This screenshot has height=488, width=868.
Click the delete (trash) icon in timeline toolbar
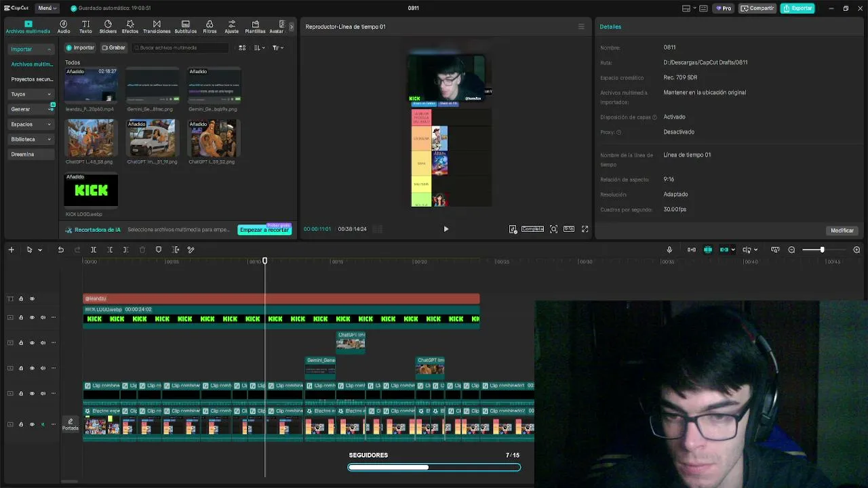142,250
